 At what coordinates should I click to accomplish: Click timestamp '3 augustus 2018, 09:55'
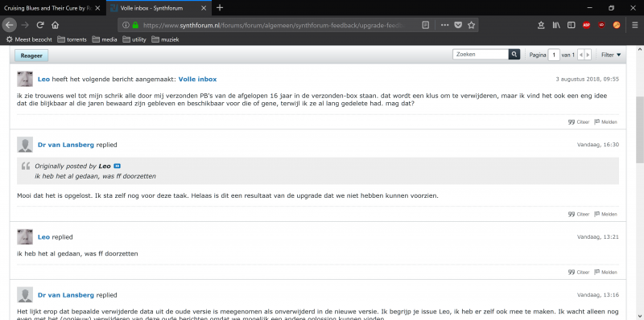(x=588, y=79)
